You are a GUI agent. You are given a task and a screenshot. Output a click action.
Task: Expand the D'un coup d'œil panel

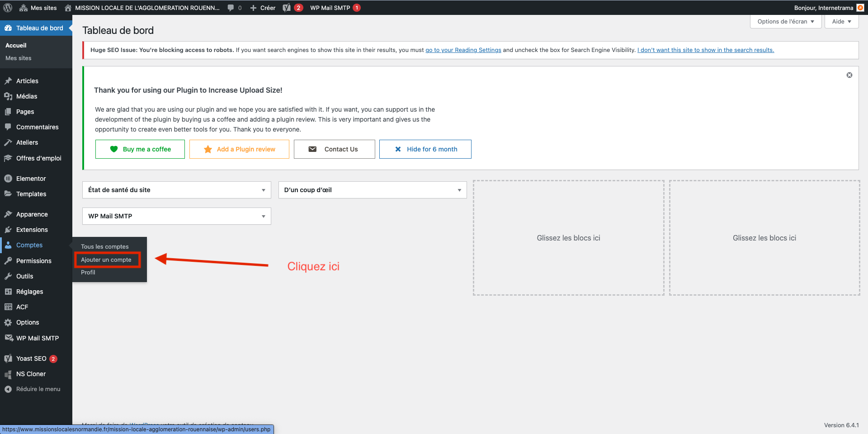[459, 190]
